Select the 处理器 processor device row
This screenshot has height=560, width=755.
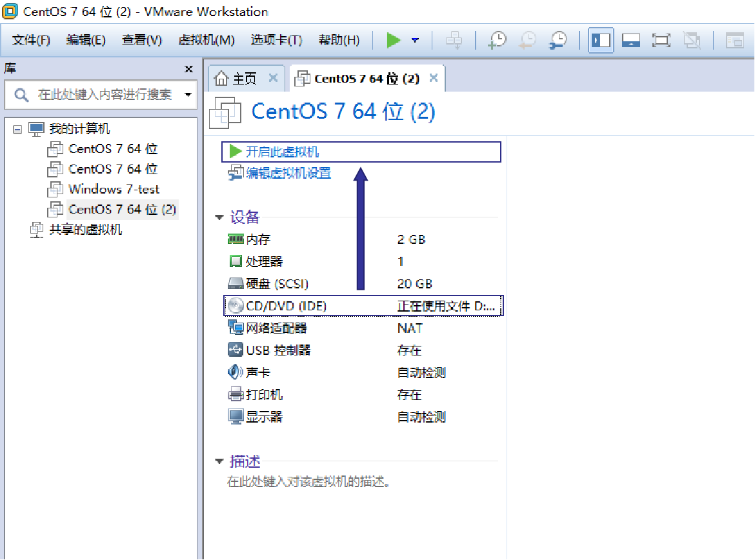[363, 261]
